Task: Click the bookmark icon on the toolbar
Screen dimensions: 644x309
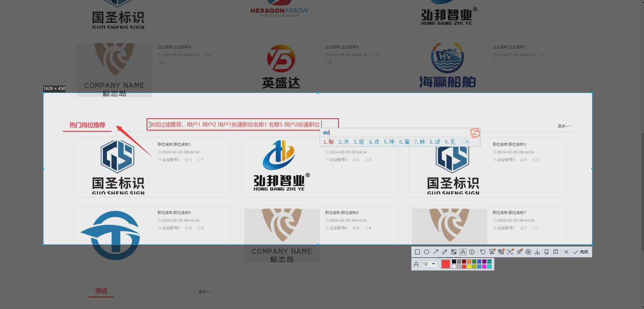Action: pos(556,252)
